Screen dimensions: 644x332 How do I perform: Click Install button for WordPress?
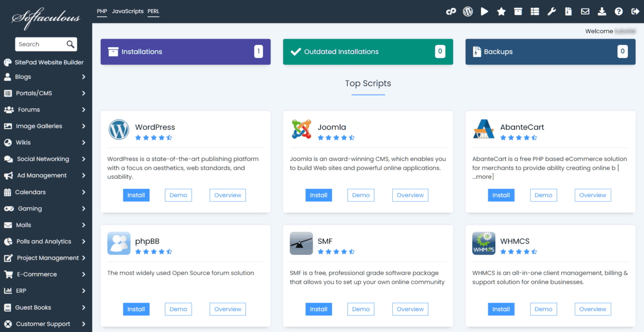[136, 195]
